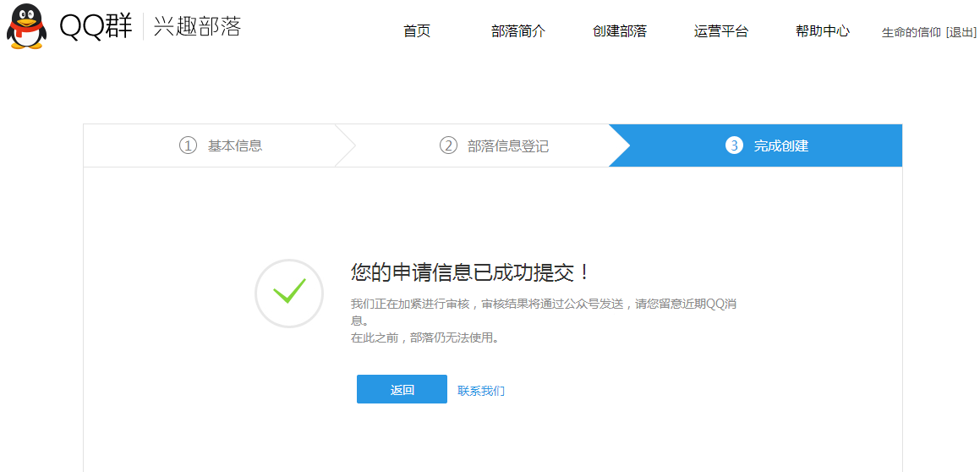980x472 pixels.
Task: Click the blue 返回 button
Action: tap(402, 389)
